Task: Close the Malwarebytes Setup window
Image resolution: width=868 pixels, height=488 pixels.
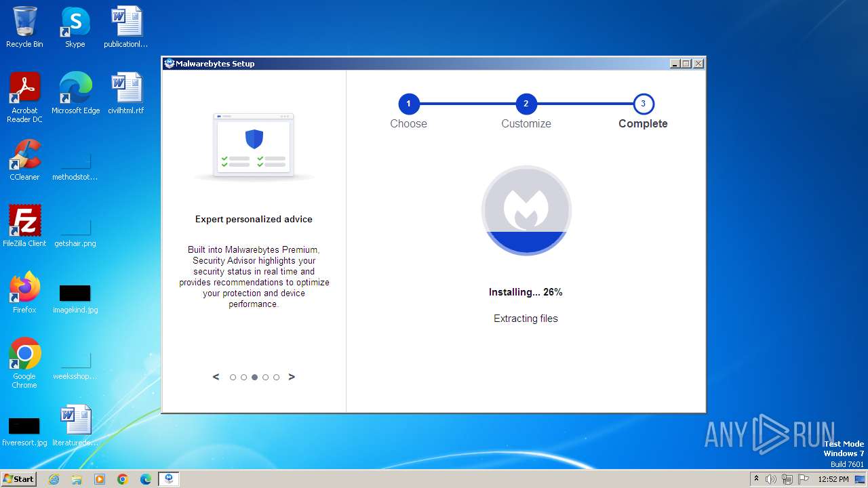Action: 698,64
